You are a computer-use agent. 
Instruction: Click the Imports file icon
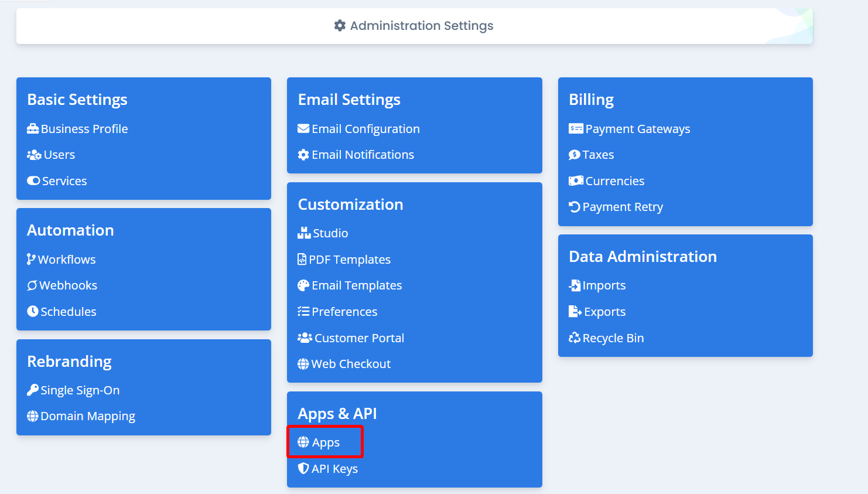tap(575, 285)
